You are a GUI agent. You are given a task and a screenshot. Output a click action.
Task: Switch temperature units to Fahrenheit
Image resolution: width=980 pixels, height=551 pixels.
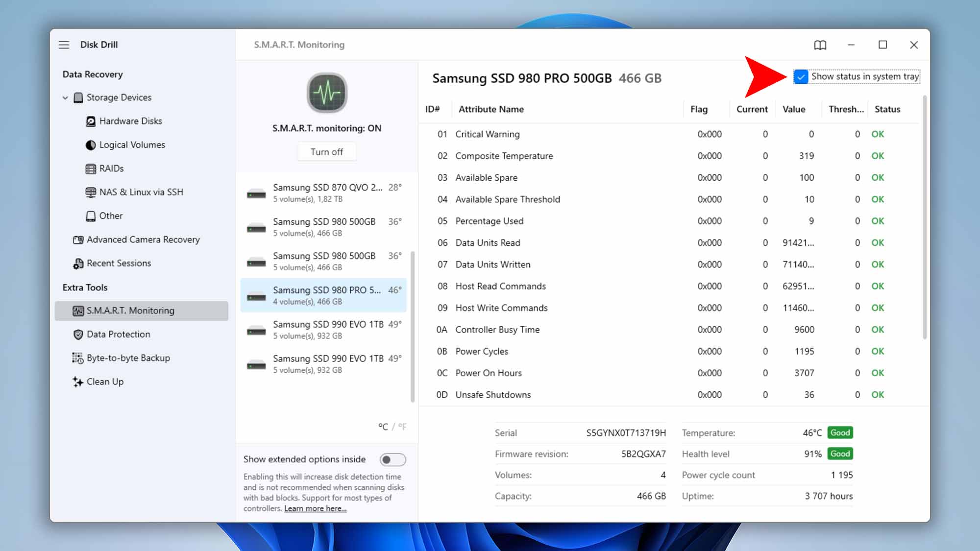402,427
